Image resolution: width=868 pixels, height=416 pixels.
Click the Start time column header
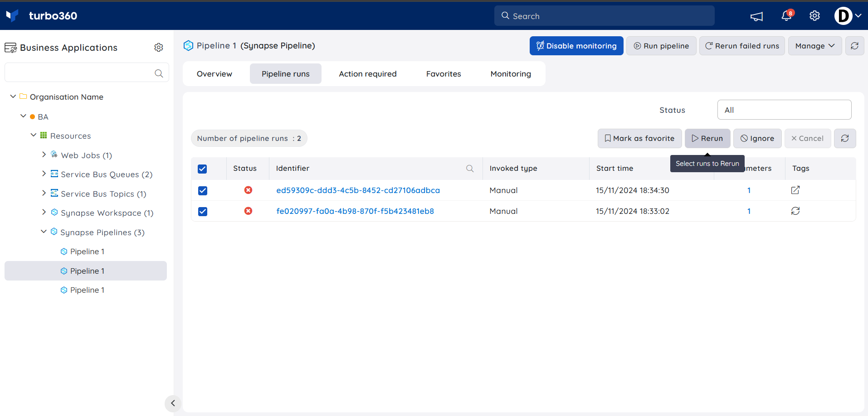[x=614, y=168]
